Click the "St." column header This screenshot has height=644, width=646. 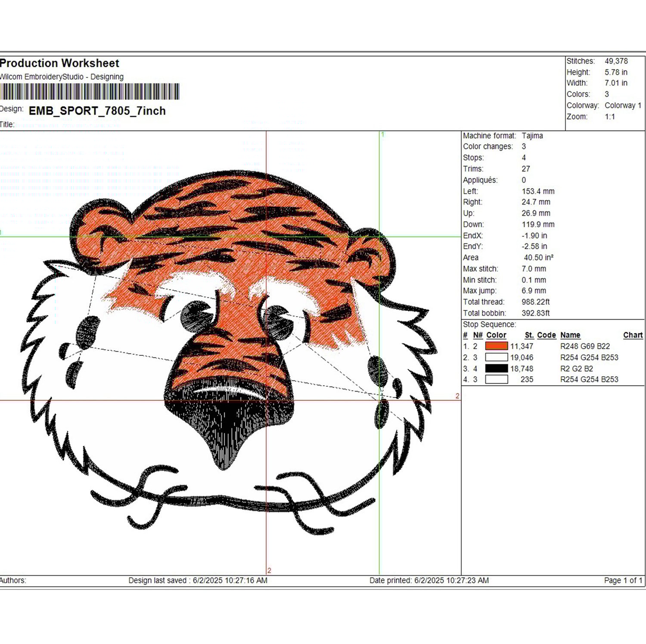(529, 335)
